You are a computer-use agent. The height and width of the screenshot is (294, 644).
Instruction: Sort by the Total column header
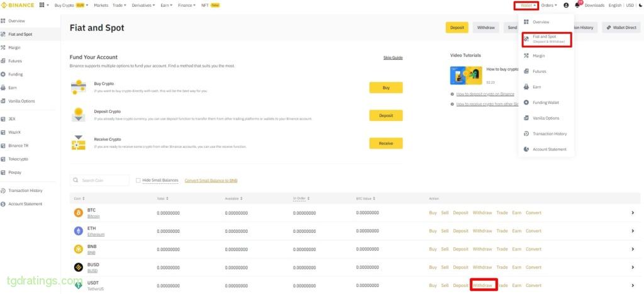(163, 198)
